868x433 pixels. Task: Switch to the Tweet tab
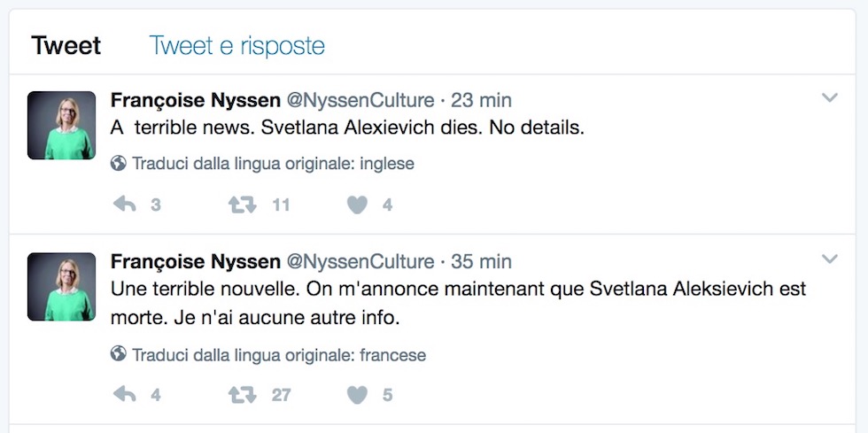[66, 45]
